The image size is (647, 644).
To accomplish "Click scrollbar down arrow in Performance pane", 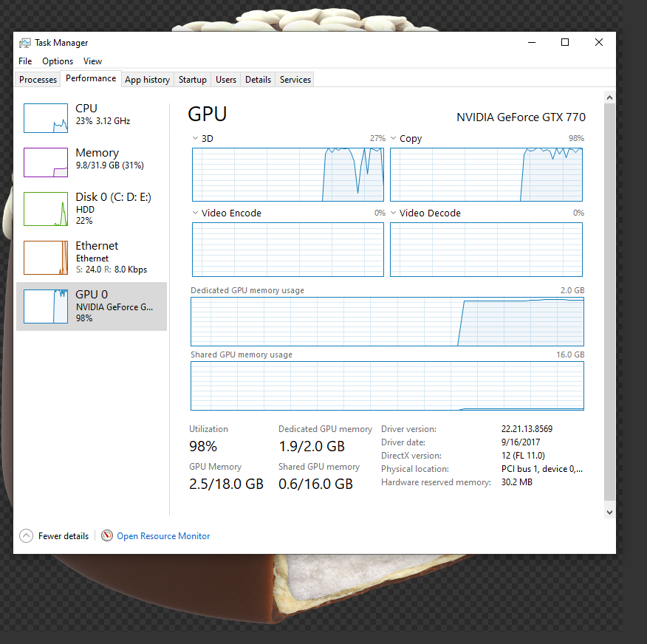I will click(x=609, y=512).
